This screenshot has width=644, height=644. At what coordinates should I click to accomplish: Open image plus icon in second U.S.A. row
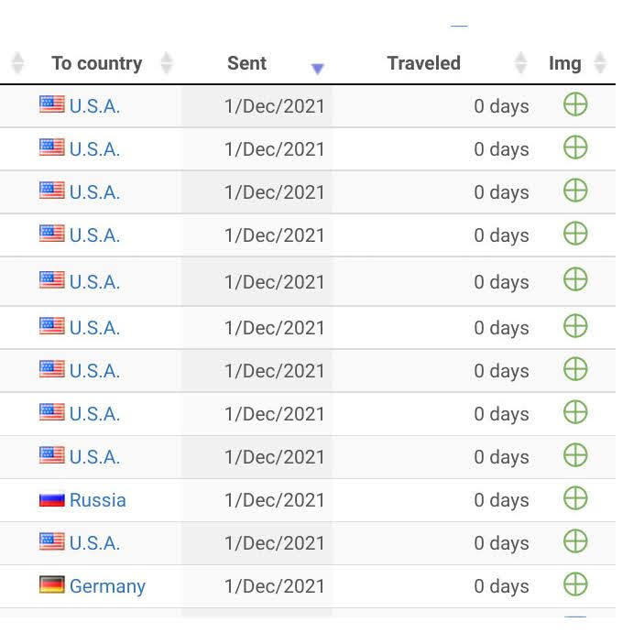tap(575, 147)
